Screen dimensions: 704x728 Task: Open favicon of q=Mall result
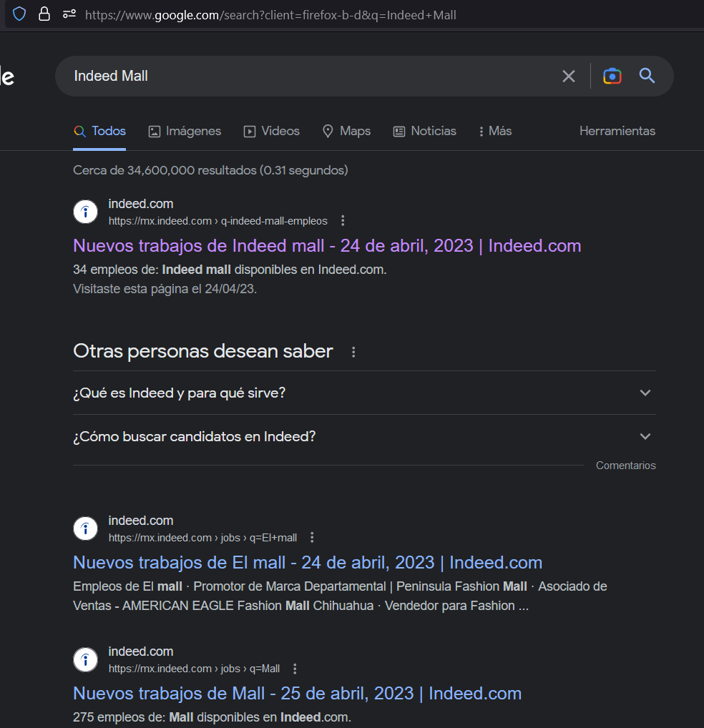click(x=85, y=659)
